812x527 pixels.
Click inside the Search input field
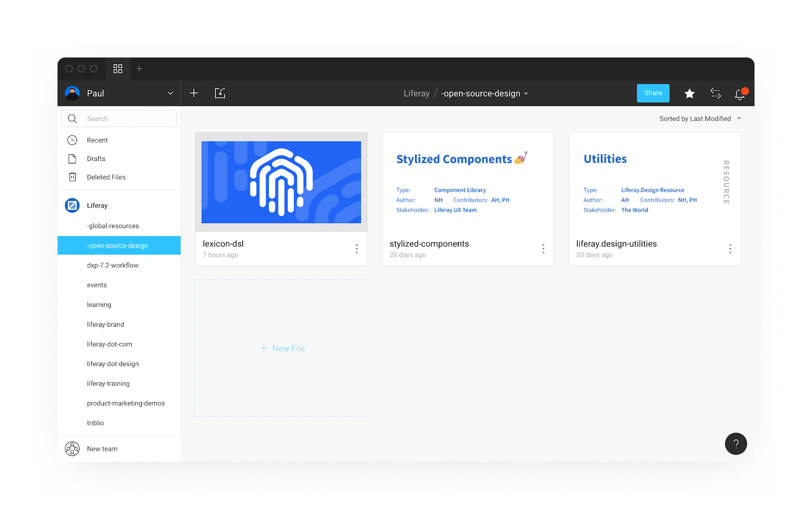[x=119, y=118]
